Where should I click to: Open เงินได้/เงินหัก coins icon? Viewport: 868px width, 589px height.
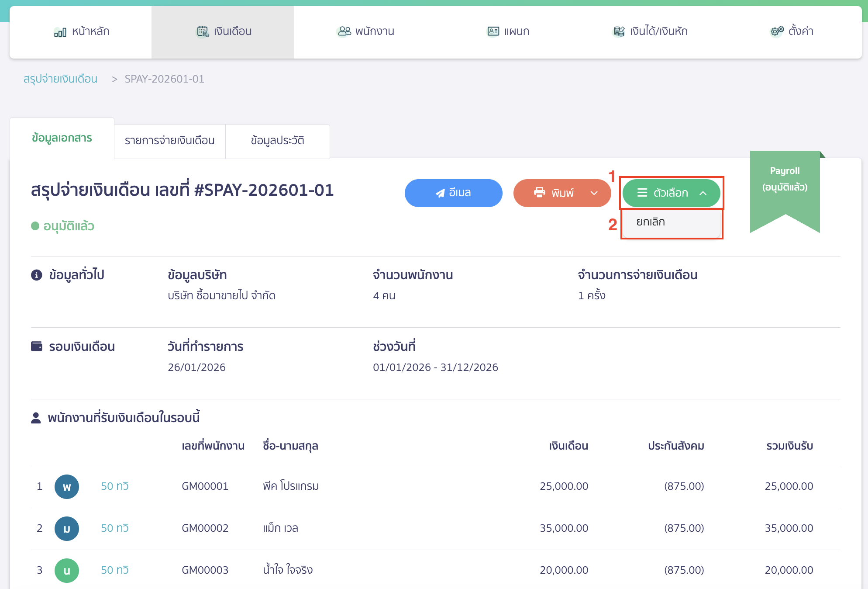tap(618, 31)
